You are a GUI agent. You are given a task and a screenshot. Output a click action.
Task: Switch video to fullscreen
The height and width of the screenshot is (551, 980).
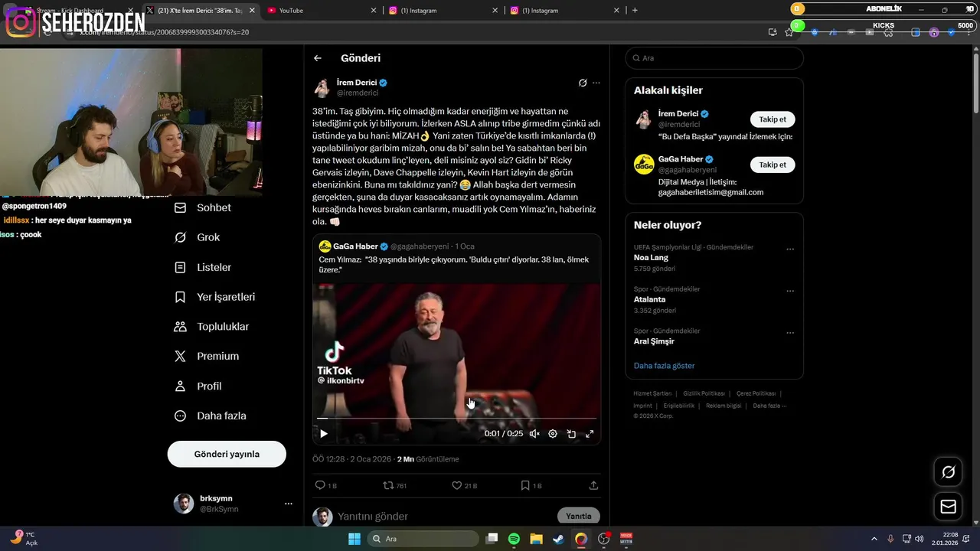point(590,434)
